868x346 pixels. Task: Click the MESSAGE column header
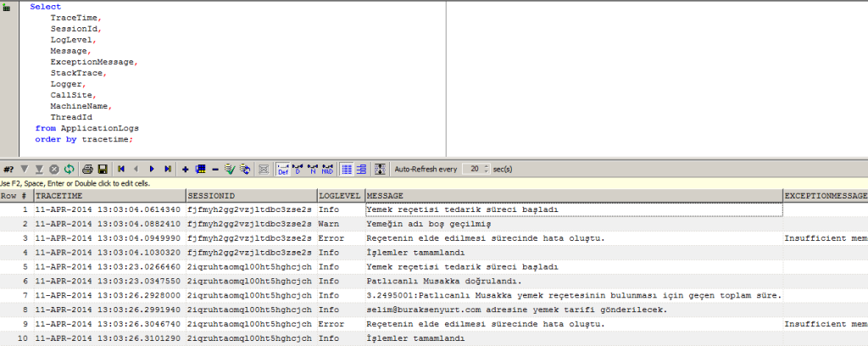click(x=572, y=196)
